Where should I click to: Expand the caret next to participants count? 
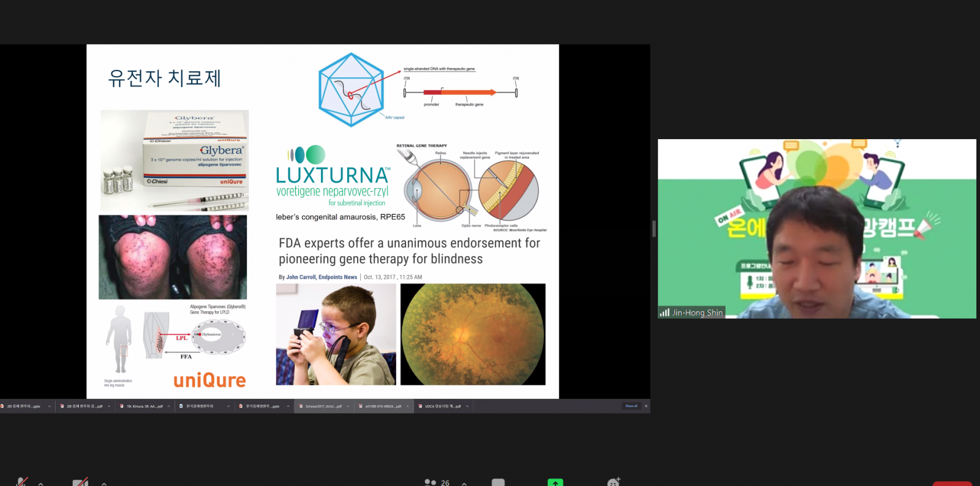click(464, 483)
